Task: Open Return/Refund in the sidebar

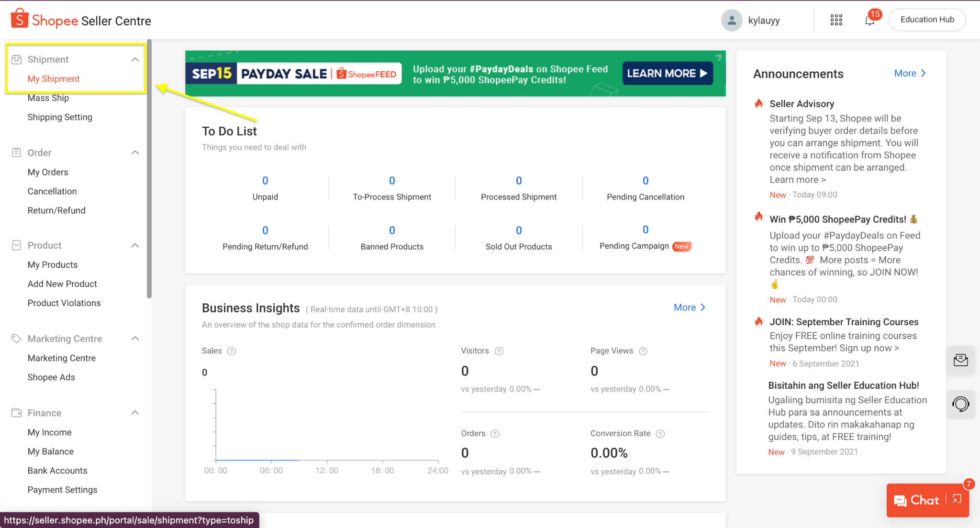Action: tap(56, 210)
